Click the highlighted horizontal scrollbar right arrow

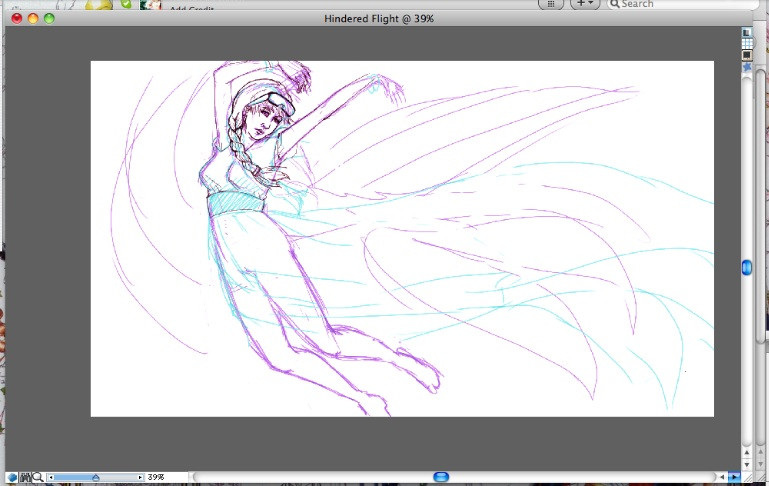[734, 477]
